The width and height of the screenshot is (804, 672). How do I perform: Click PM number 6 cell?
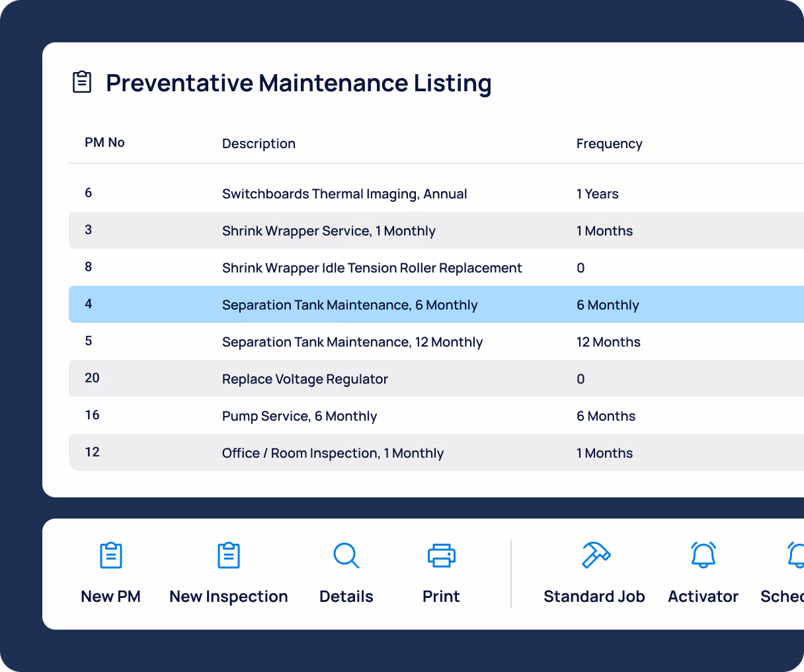[89, 193]
